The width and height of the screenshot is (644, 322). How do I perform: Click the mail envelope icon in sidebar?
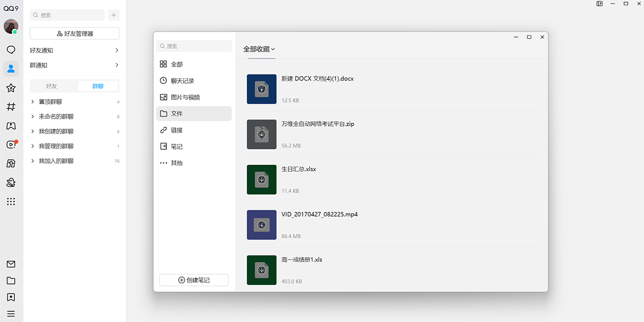11,264
